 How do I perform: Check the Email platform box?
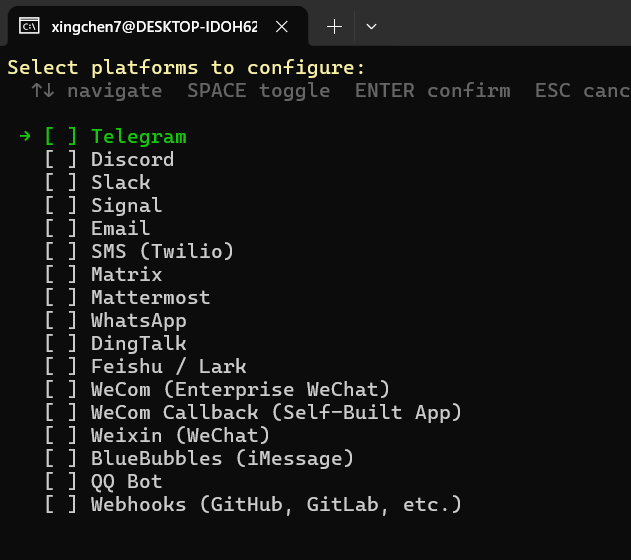tap(60, 228)
